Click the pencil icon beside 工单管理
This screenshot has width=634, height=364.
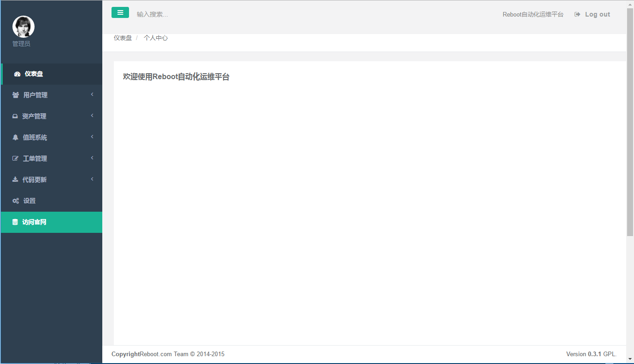click(15, 158)
